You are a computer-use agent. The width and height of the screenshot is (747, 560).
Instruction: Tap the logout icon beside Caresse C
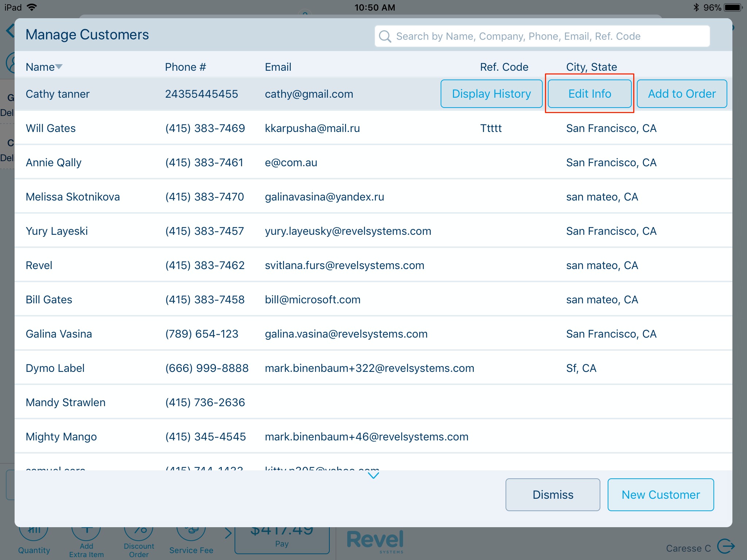725,546
